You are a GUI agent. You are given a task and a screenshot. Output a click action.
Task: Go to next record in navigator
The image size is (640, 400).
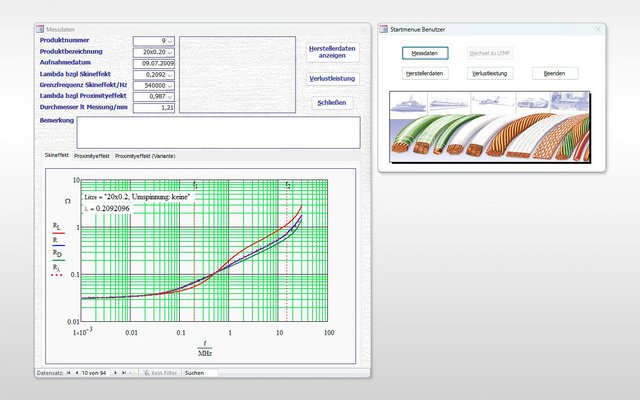116,372
